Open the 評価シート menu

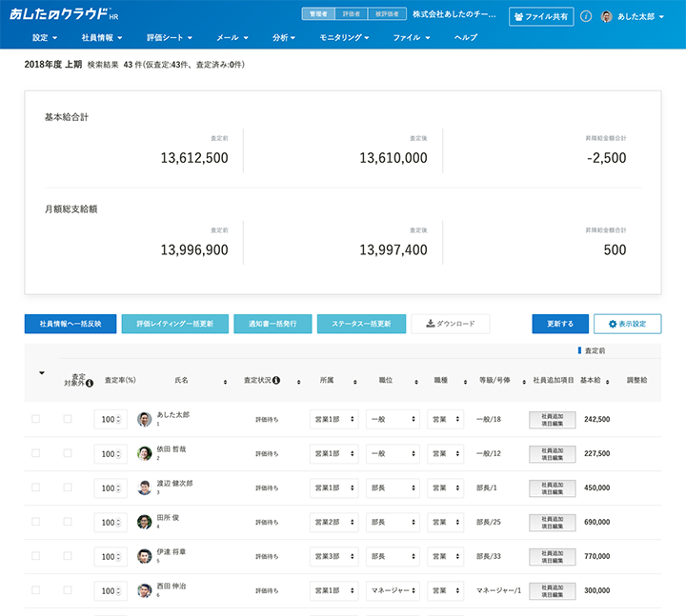click(x=171, y=38)
